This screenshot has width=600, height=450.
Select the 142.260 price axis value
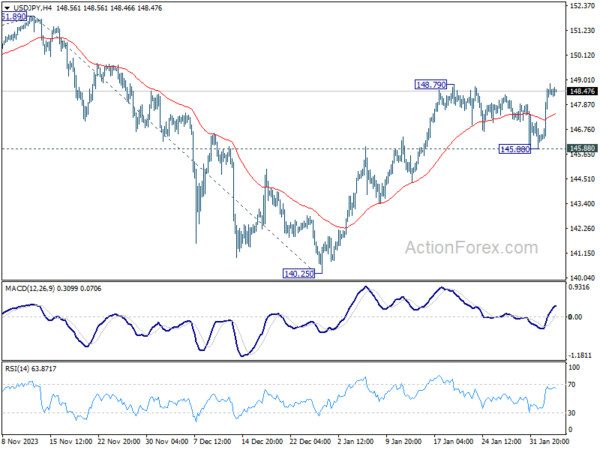pos(582,228)
